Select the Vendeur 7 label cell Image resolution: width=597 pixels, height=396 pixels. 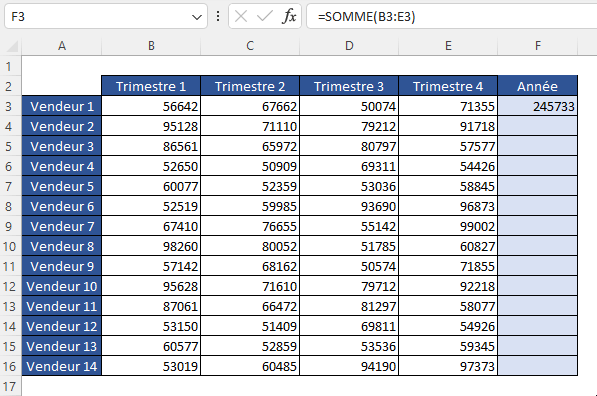pos(62,227)
